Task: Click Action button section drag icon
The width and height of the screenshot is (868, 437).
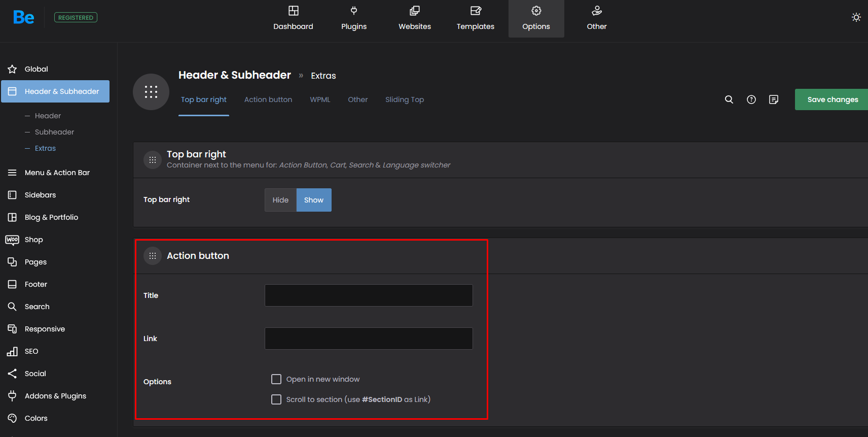Action: coord(153,256)
